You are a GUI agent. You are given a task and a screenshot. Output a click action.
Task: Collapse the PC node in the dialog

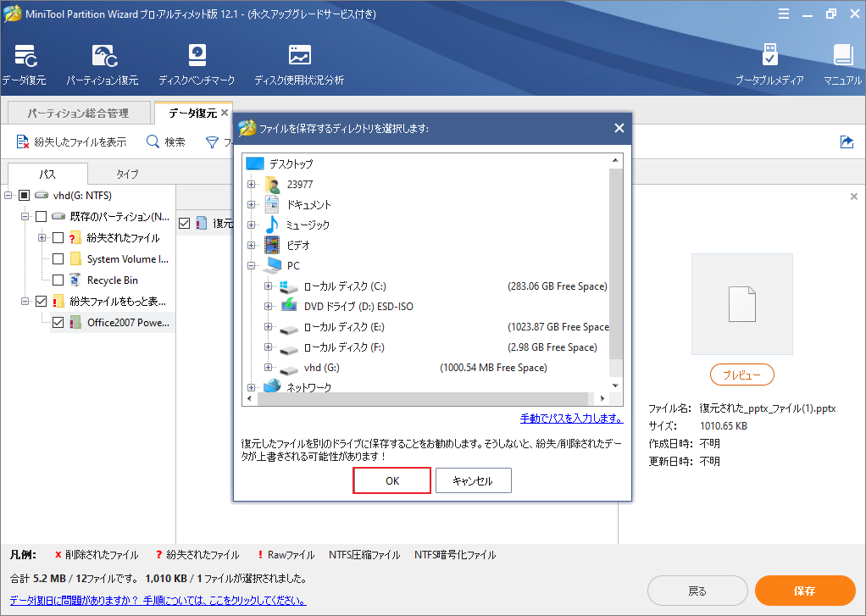[x=250, y=265]
